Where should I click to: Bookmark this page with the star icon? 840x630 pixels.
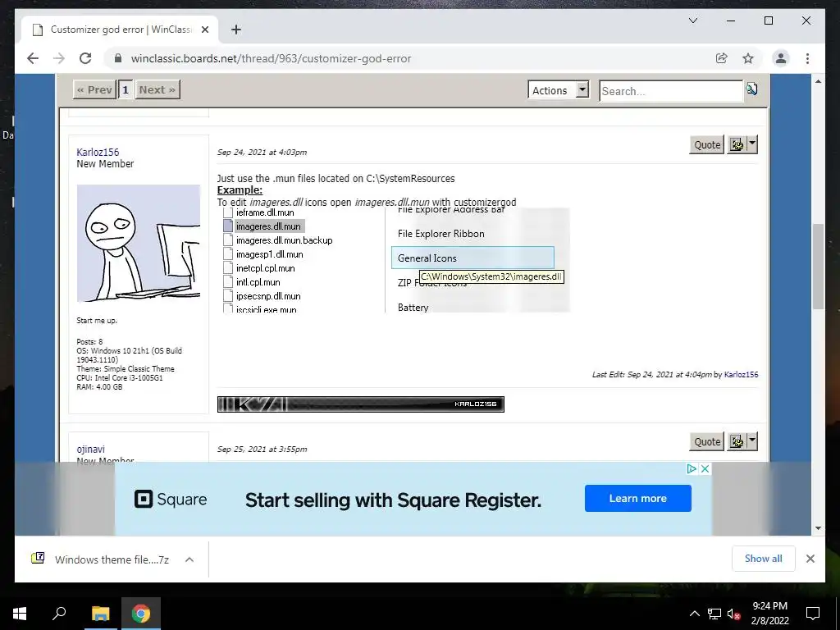pyautogui.click(x=748, y=58)
